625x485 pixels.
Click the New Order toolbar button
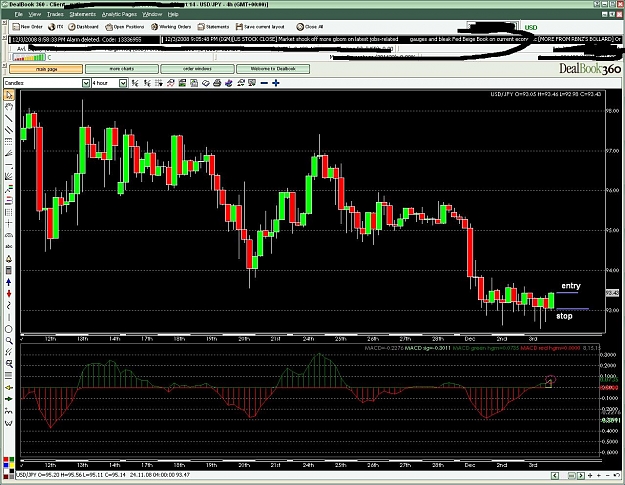point(27,27)
